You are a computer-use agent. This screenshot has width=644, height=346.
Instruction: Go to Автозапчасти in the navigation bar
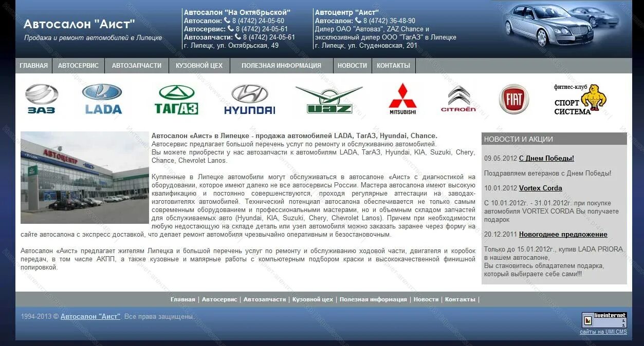pos(137,66)
